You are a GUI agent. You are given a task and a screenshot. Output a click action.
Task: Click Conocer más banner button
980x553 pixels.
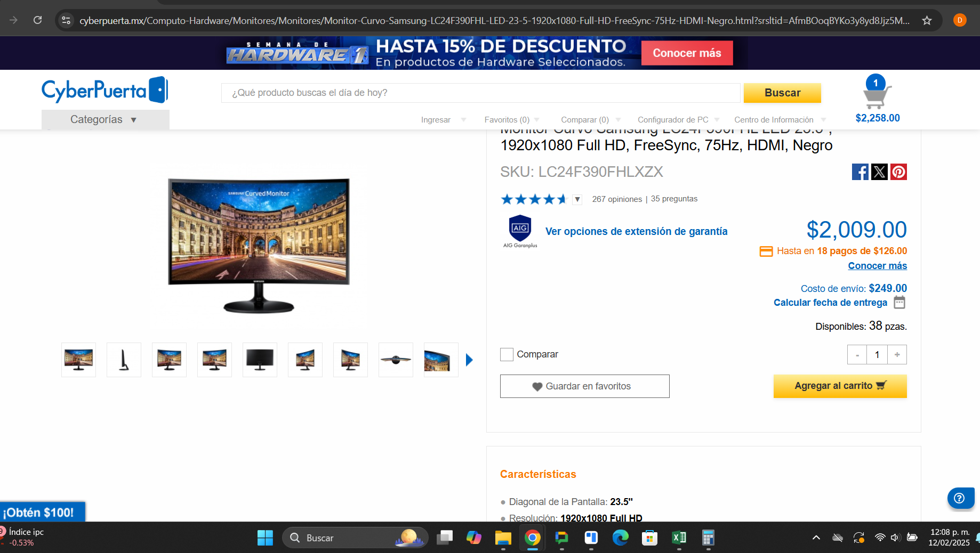tap(687, 53)
